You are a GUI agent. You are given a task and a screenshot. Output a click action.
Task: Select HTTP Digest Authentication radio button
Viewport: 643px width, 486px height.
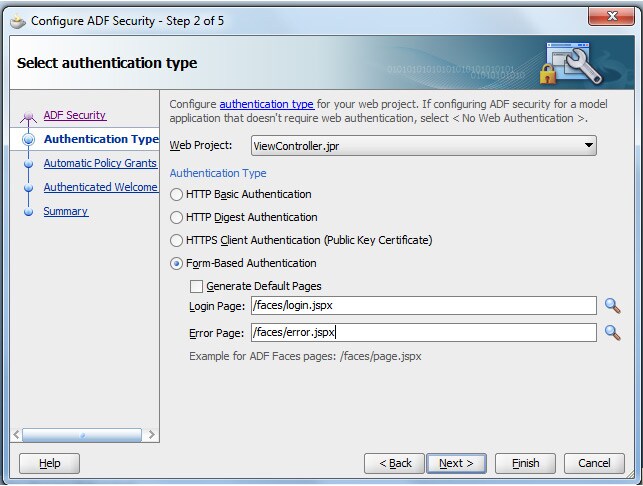tap(176, 217)
